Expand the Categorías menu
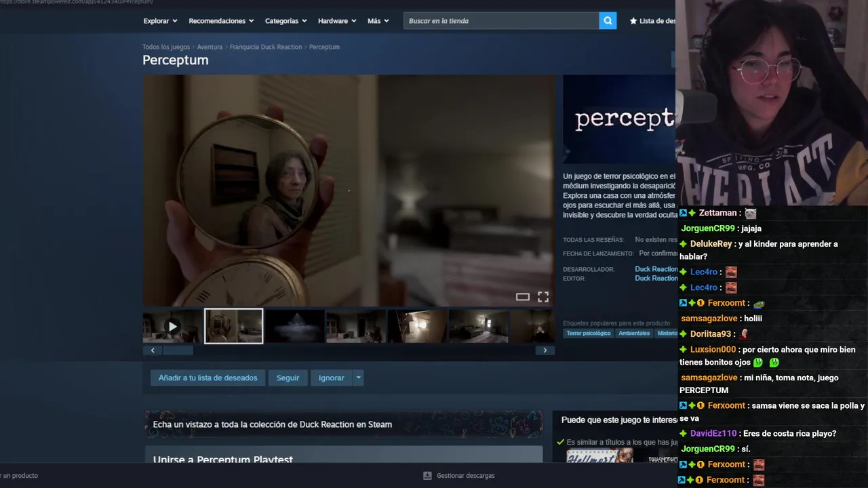This screenshot has height=488, width=868. pos(285,21)
